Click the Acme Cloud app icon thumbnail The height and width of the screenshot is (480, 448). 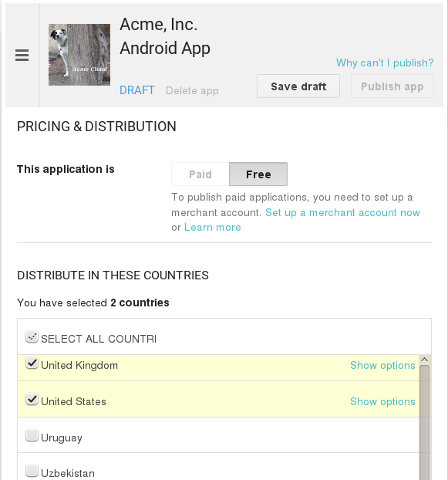(79, 55)
